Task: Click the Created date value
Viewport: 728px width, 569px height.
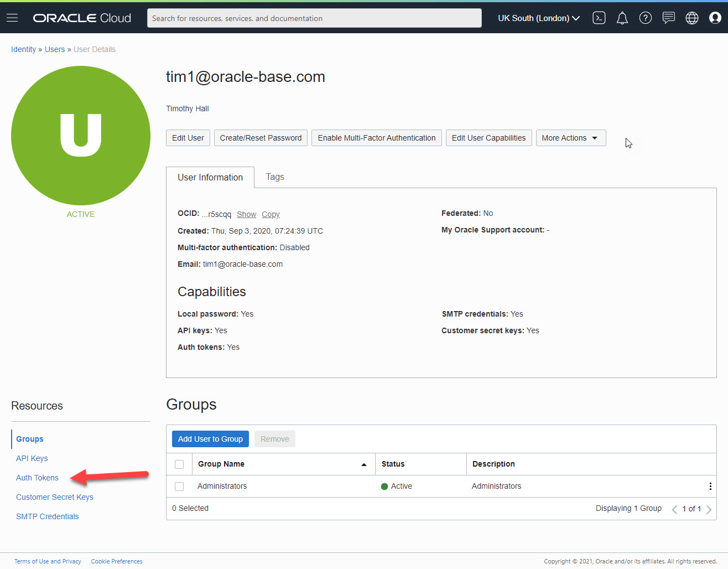Action: click(x=267, y=231)
